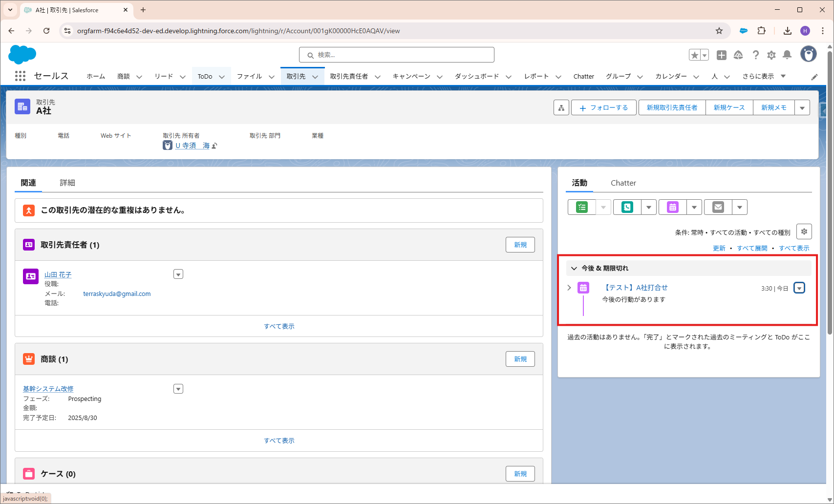The width and height of the screenshot is (834, 504).
Task: Go to ホーム navigation tab
Action: [x=96, y=76]
